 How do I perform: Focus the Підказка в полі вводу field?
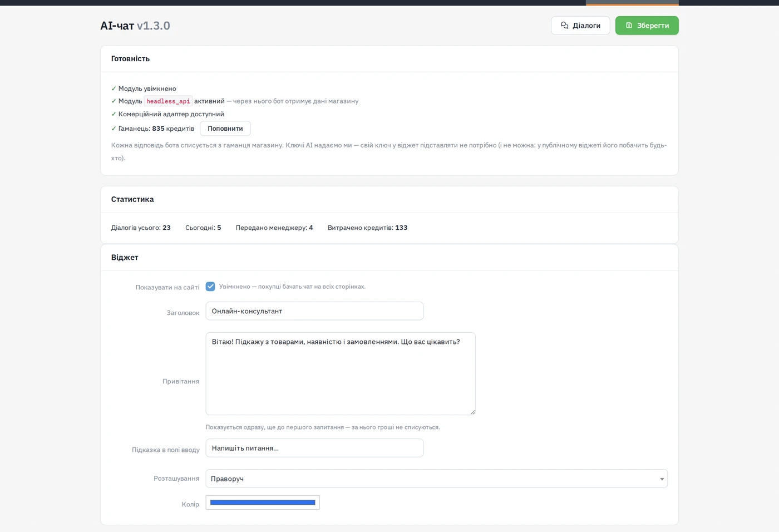(x=314, y=448)
